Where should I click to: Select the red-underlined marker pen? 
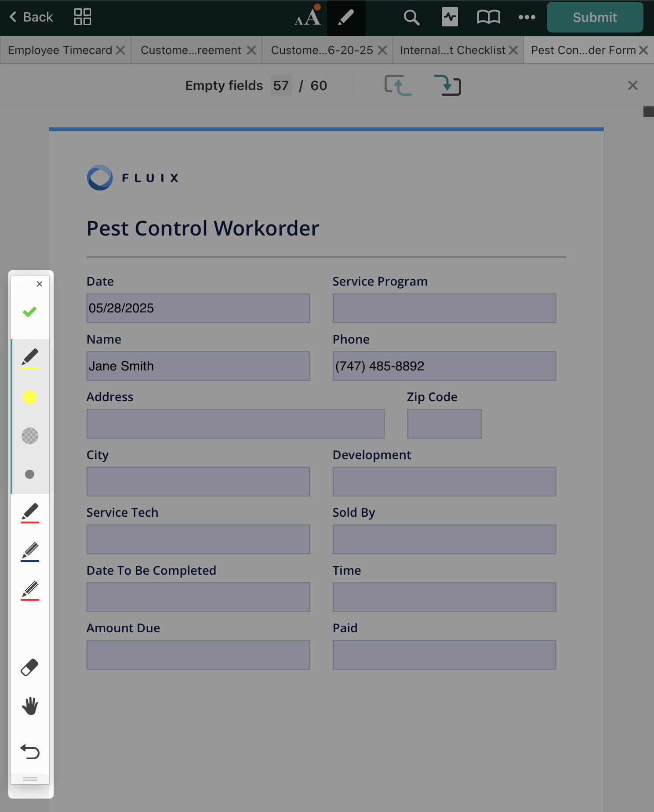[x=30, y=513]
